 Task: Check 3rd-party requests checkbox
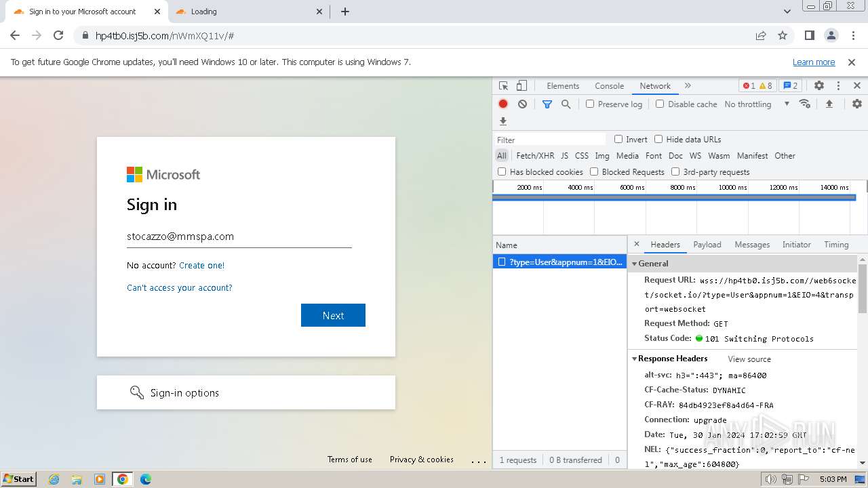click(x=675, y=172)
